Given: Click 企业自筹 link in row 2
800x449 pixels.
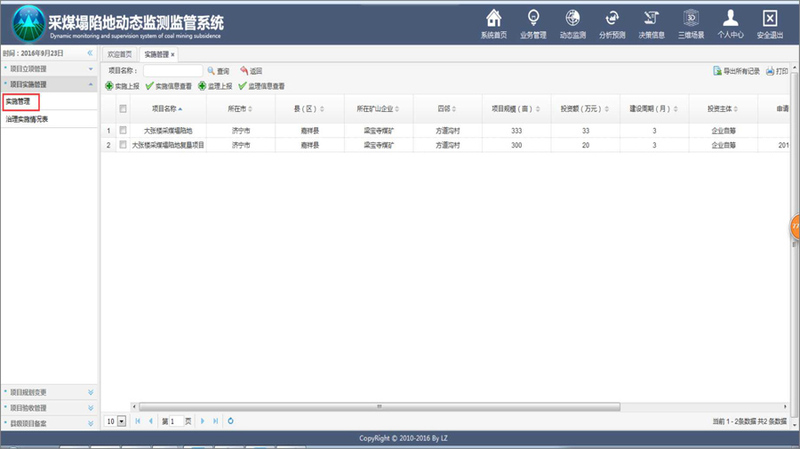Looking at the screenshot, I should [723, 145].
